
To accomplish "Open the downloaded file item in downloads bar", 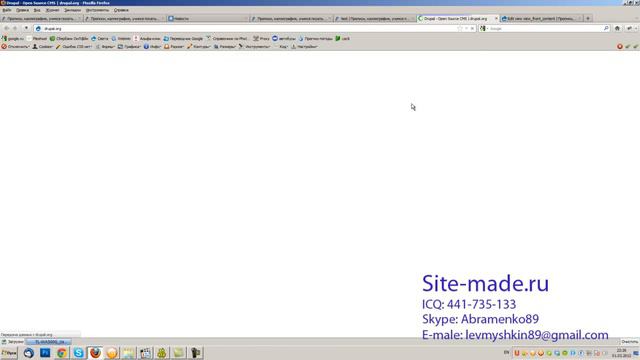I will pos(49,342).
